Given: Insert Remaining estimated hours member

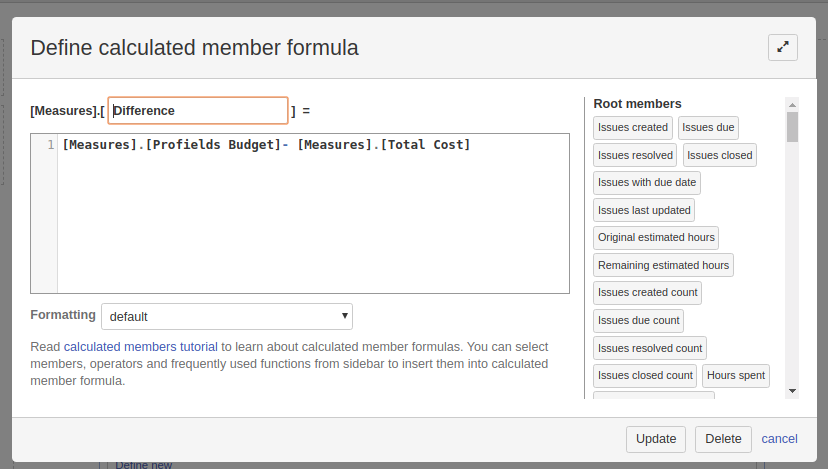Looking at the screenshot, I should [x=663, y=265].
